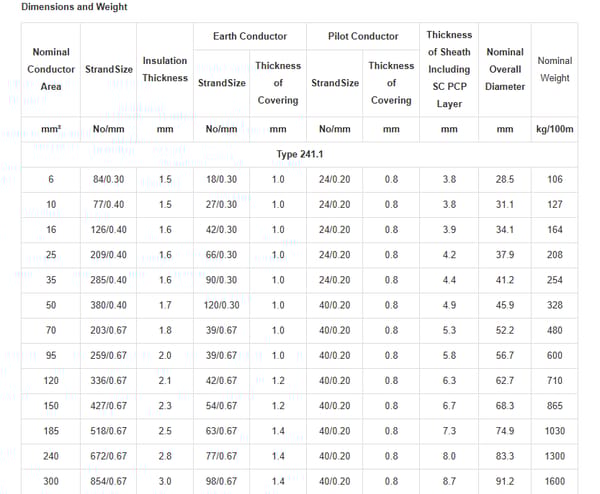Select the 'kg/100m' unit cell

tap(555, 129)
